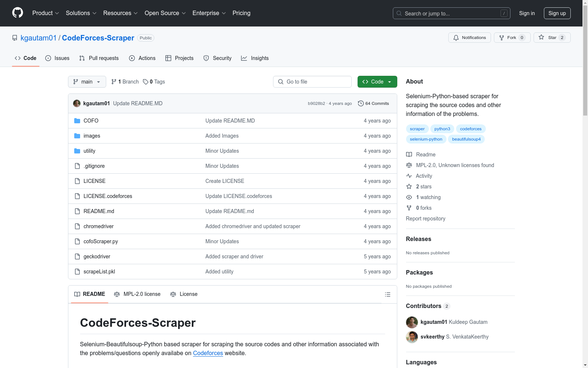Viewport: 588px width, 368px height.
Task: Expand the Product menu
Action: tap(46, 13)
